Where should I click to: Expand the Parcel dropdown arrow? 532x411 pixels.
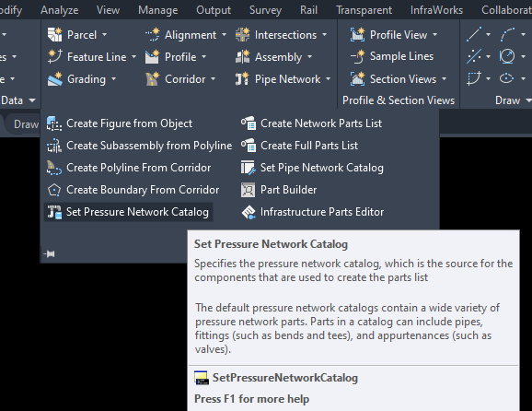(105, 35)
